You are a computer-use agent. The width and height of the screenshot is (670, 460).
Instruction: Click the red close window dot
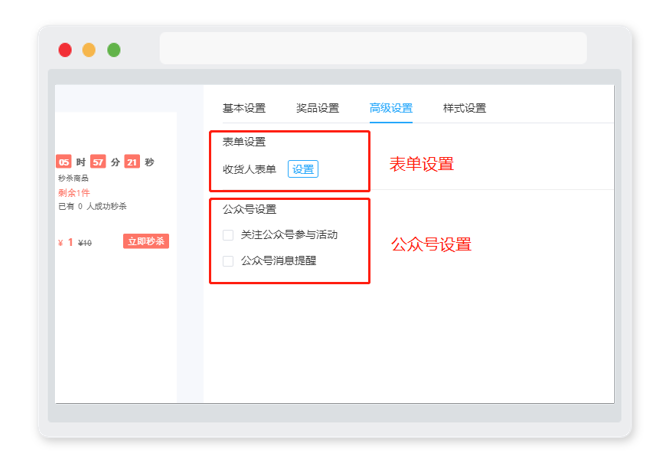[x=65, y=50]
